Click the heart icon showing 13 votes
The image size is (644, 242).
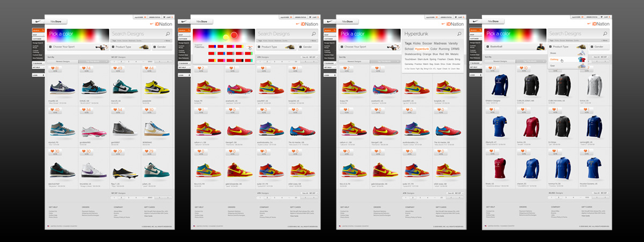click(x=491, y=68)
